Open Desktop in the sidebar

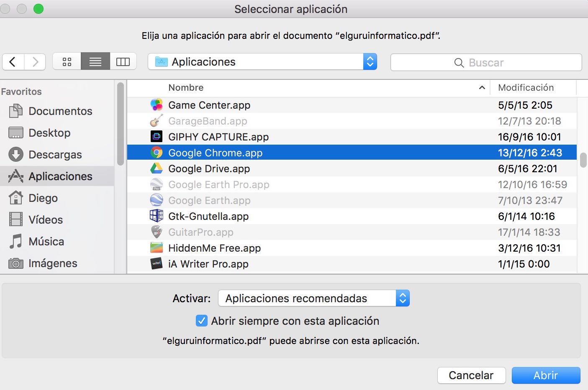tap(57, 133)
